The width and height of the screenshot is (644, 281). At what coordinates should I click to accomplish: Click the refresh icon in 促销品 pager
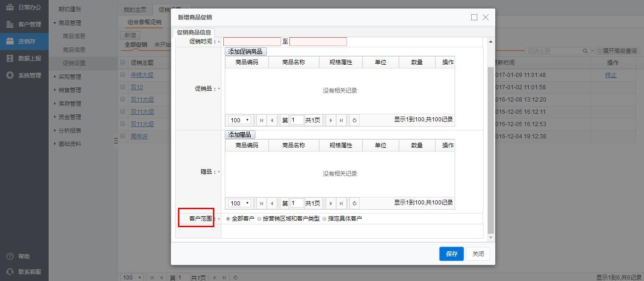point(354,120)
